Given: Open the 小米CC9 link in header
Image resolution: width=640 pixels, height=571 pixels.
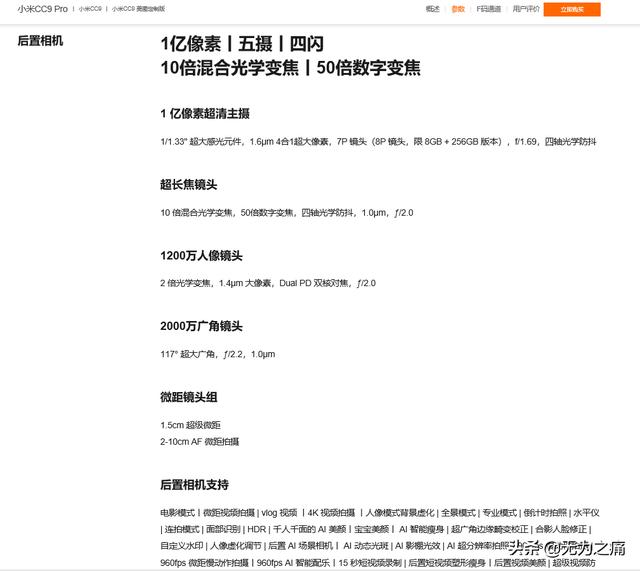Looking at the screenshot, I should pos(90,9).
